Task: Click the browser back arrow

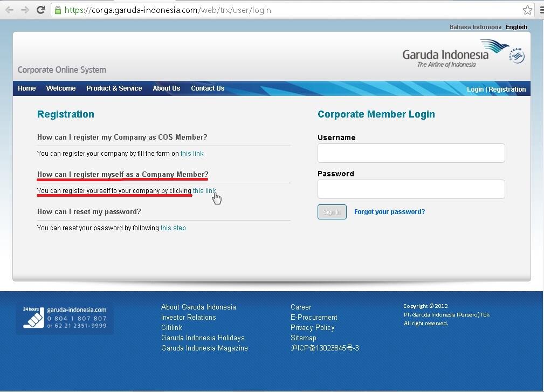Action: click(9, 10)
